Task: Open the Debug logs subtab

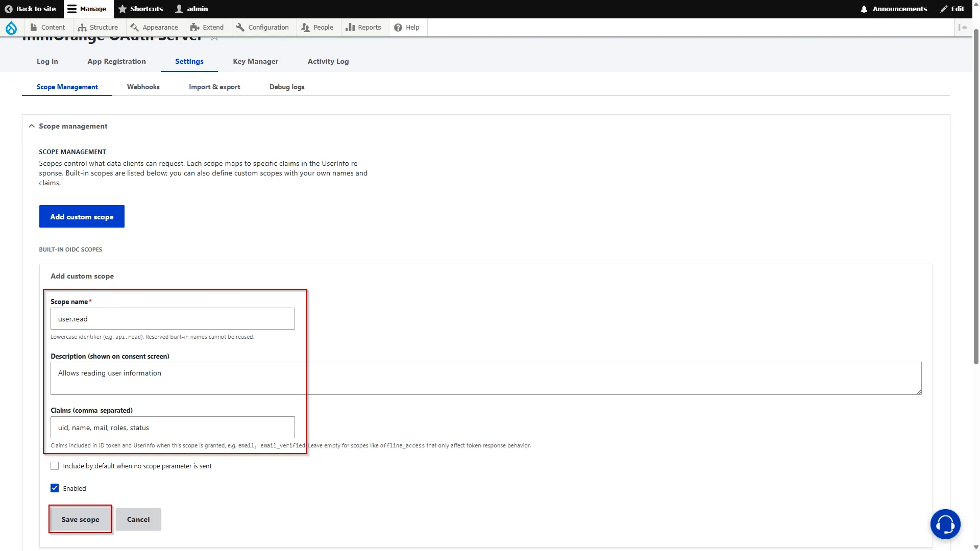Action: pos(287,87)
